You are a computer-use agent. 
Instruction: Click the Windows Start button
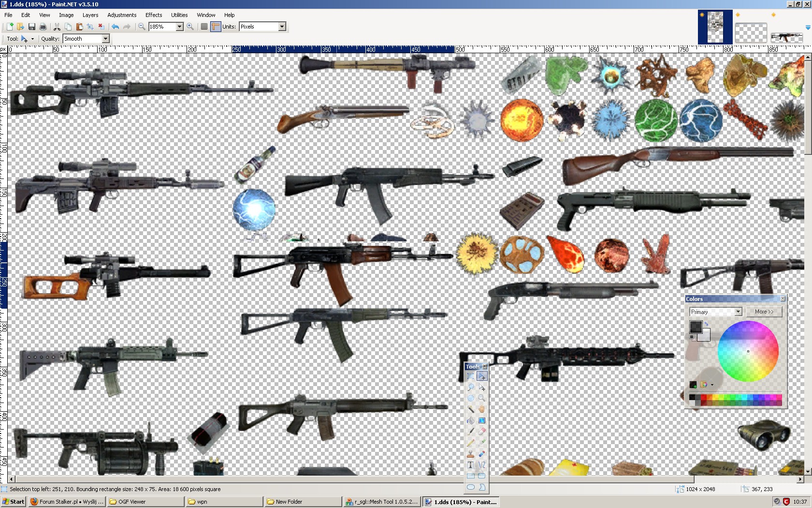(x=13, y=502)
